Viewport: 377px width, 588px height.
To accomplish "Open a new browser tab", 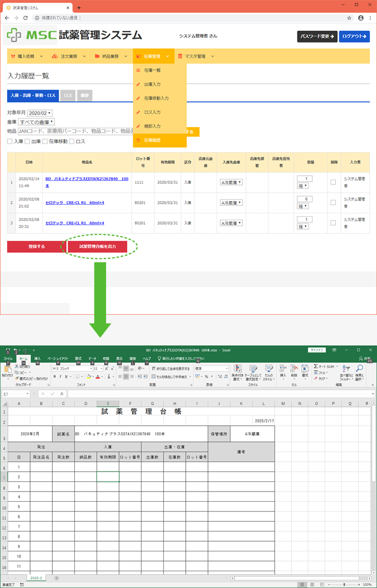I will pyautogui.click(x=79, y=8).
